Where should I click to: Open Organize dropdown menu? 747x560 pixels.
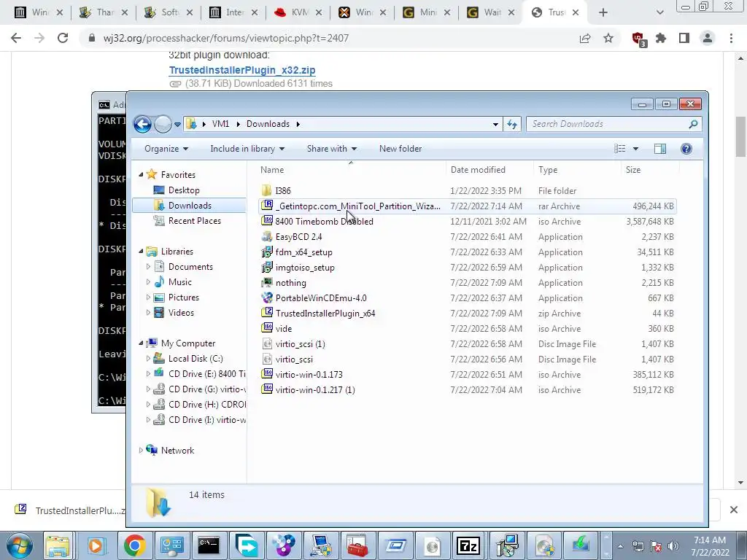[x=166, y=149]
